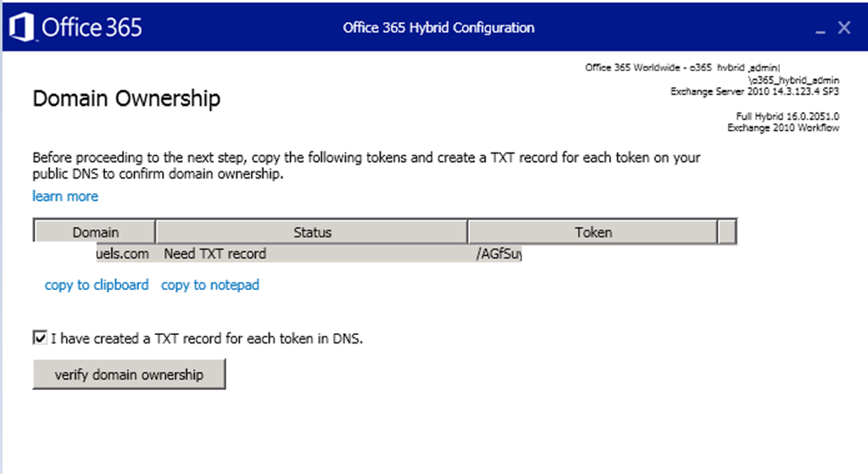
Task: Close the Hybrid Configuration window
Action: 844,28
